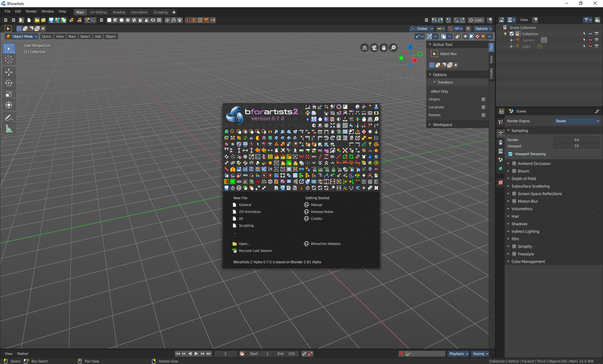Open the Render menu
This screenshot has width=603, height=364.
click(31, 11)
